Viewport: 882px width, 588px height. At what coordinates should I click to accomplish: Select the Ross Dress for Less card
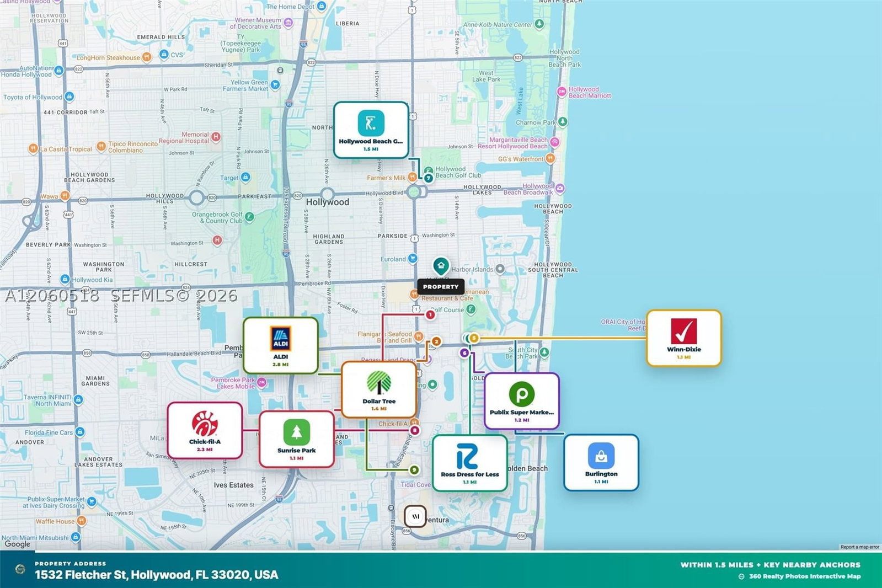(470, 463)
